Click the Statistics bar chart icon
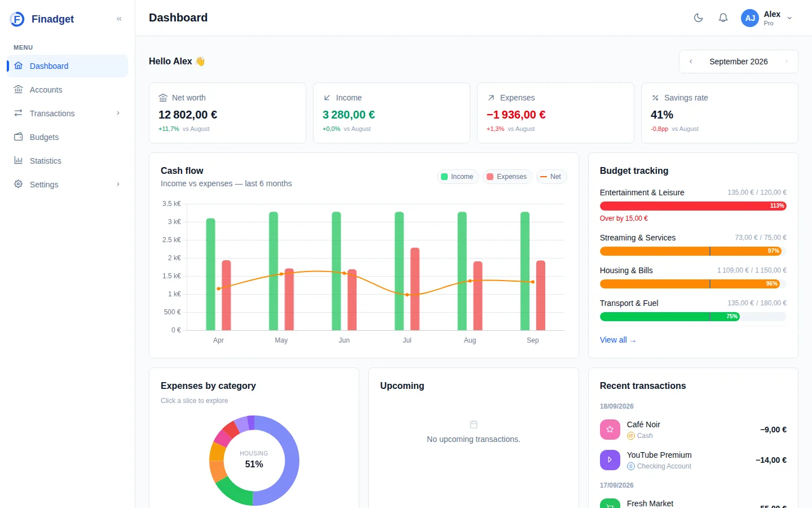812x508 pixels. (19, 160)
